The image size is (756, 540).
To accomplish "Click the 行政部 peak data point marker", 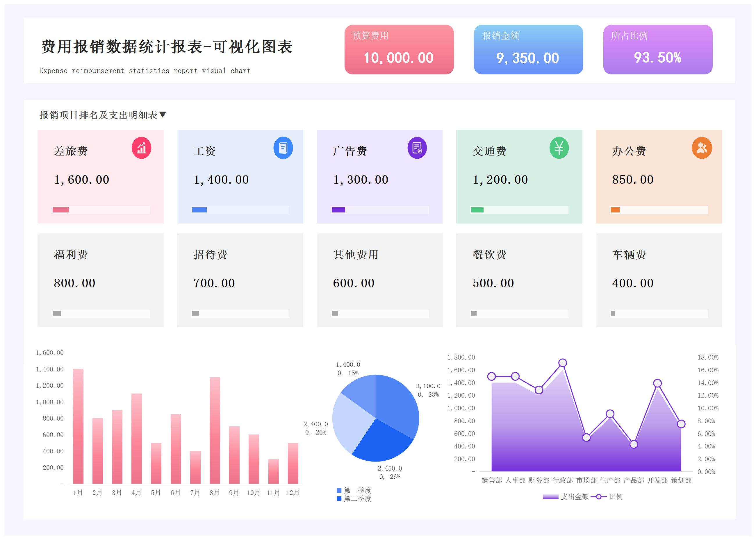I will [x=562, y=363].
